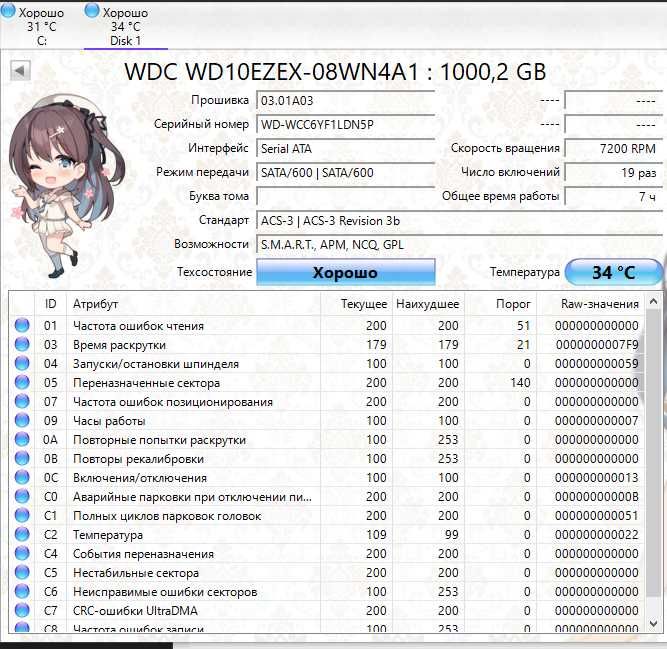
Task: Click the anime mascot character image
Action: point(65,186)
